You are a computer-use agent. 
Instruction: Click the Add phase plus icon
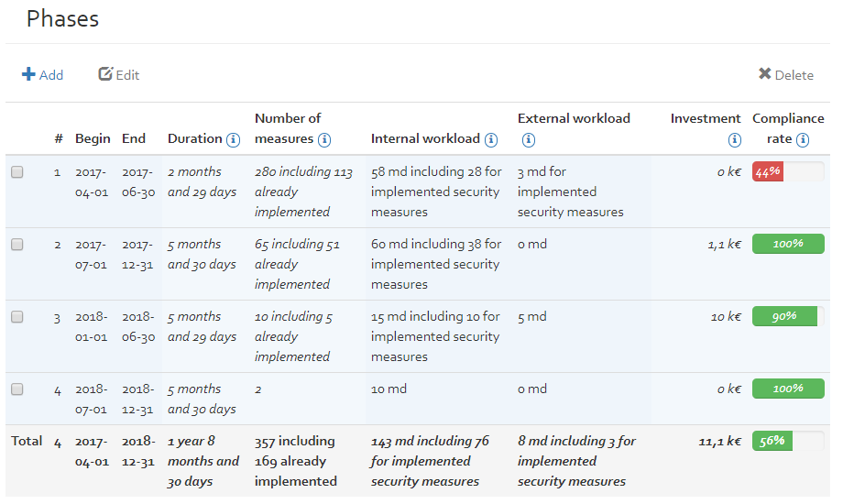tap(28, 74)
